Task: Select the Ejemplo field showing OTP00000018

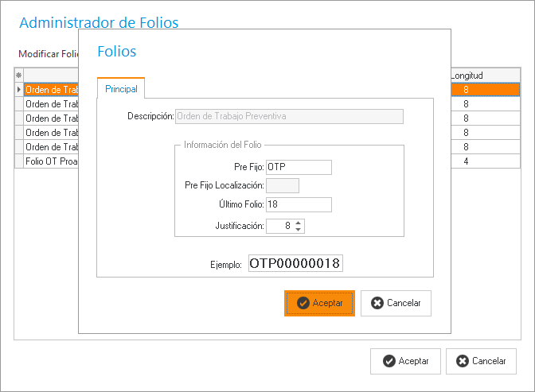Action: tap(295, 263)
